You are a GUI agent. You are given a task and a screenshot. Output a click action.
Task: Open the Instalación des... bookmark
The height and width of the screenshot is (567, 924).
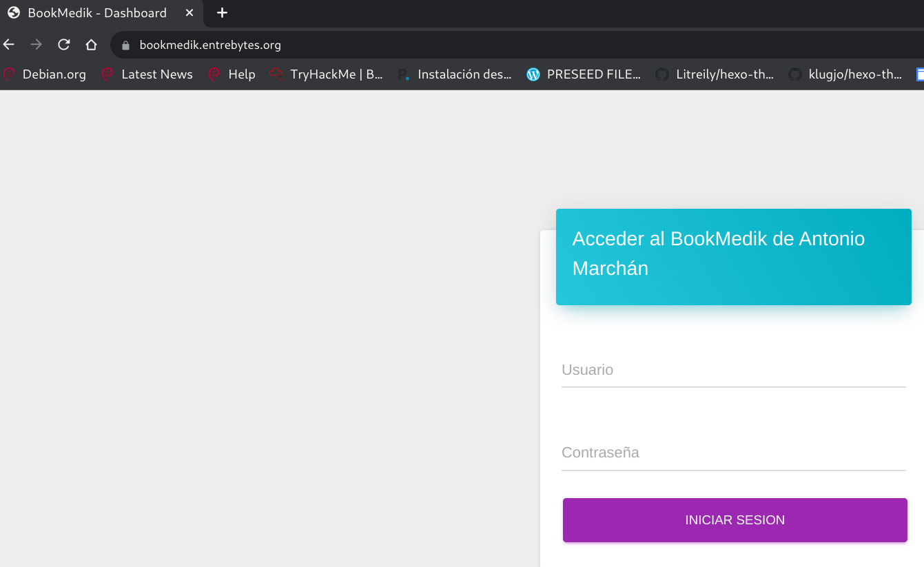455,74
